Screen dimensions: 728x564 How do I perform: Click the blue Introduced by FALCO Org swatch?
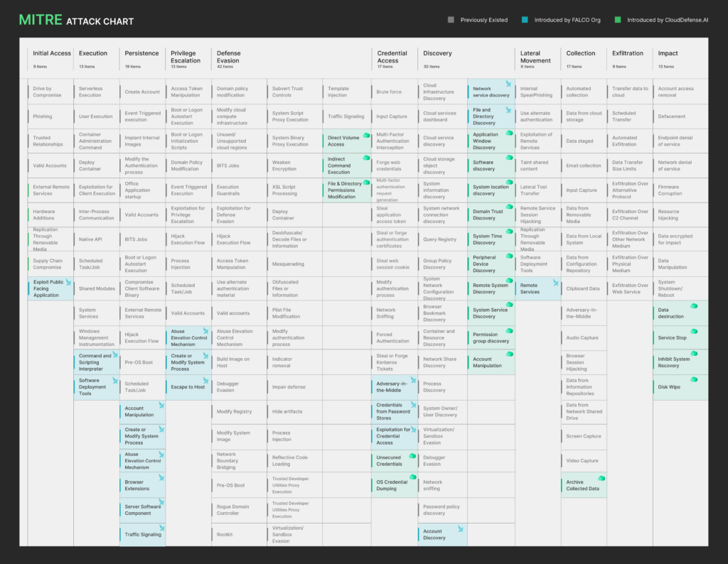tap(523, 20)
